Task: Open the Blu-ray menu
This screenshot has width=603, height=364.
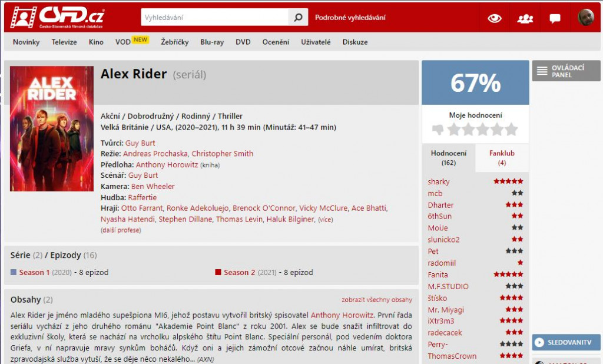Action: 212,42
